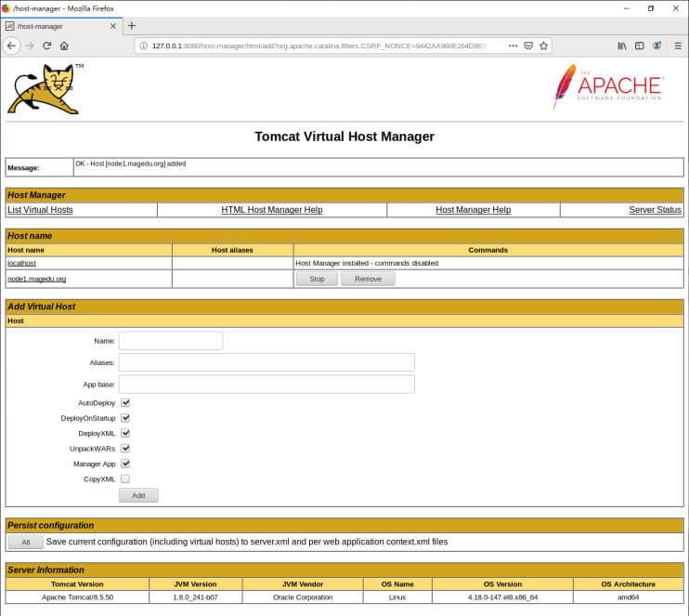Open the Firefox account icon
This screenshot has width=689, height=616.
point(656,46)
